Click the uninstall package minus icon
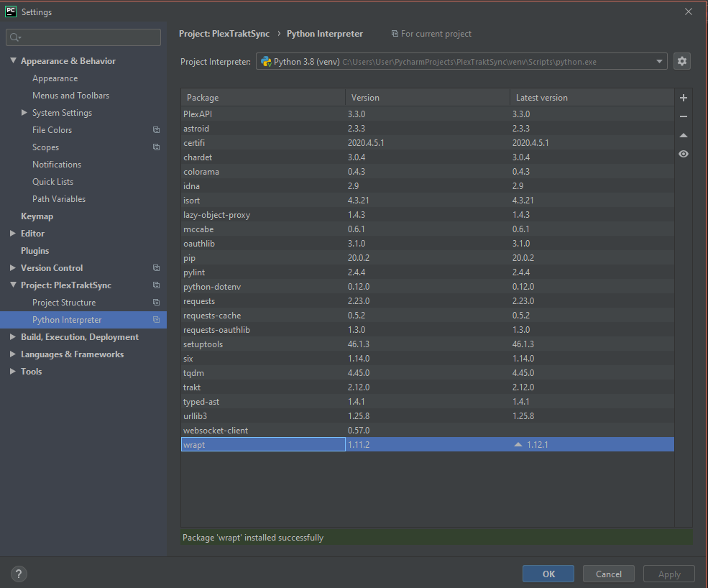 coord(683,116)
